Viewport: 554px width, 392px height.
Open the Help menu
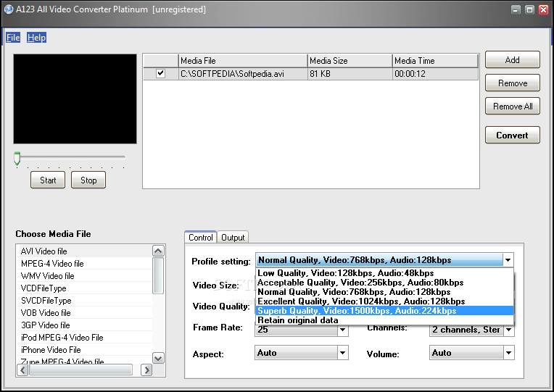(x=37, y=38)
